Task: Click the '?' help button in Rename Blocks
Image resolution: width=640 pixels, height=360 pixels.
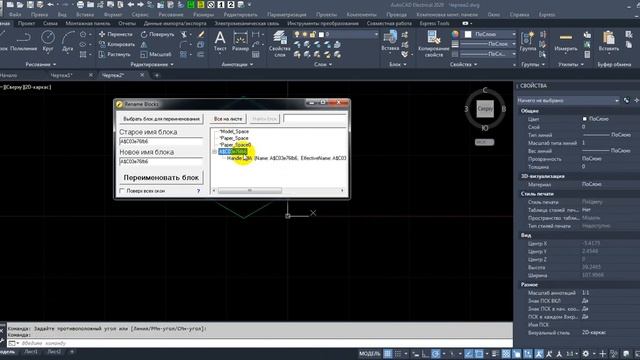Action: pos(198,191)
